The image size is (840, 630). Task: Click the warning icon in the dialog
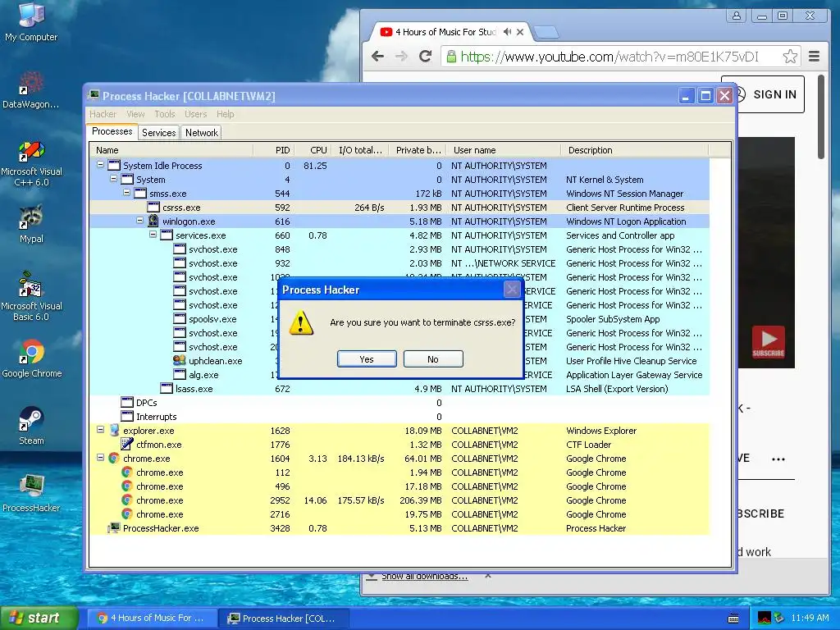(x=300, y=322)
